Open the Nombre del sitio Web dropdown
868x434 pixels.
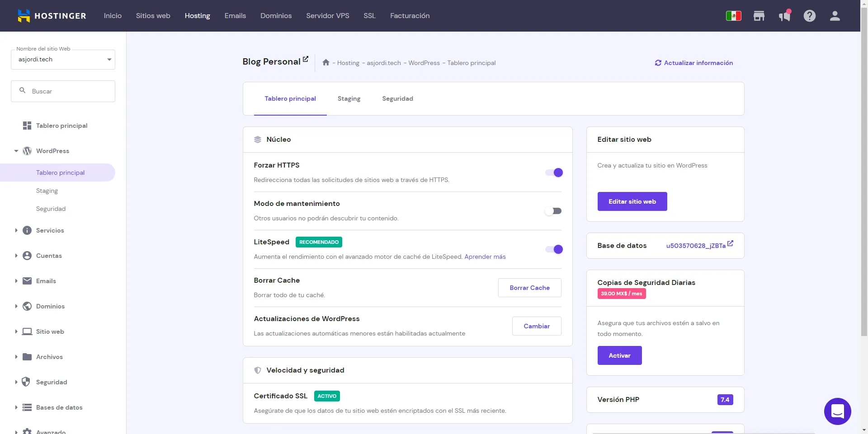pyautogui.click(x=63, y=60)
